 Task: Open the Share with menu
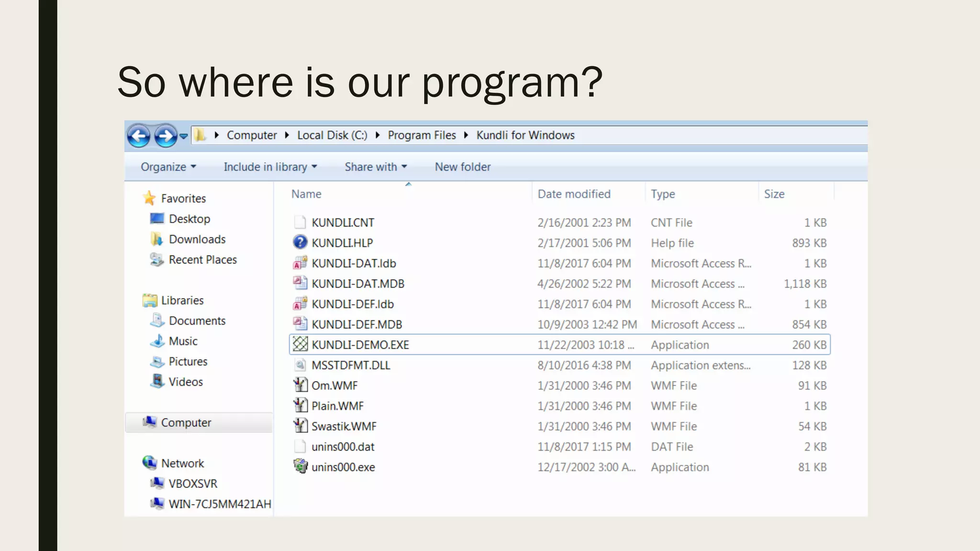[376, 167]
